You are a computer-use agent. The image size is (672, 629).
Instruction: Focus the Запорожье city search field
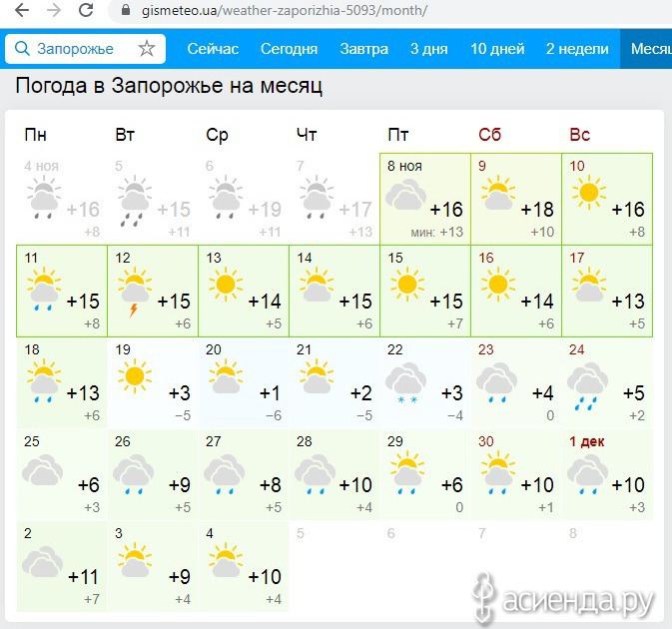point(85,49)
